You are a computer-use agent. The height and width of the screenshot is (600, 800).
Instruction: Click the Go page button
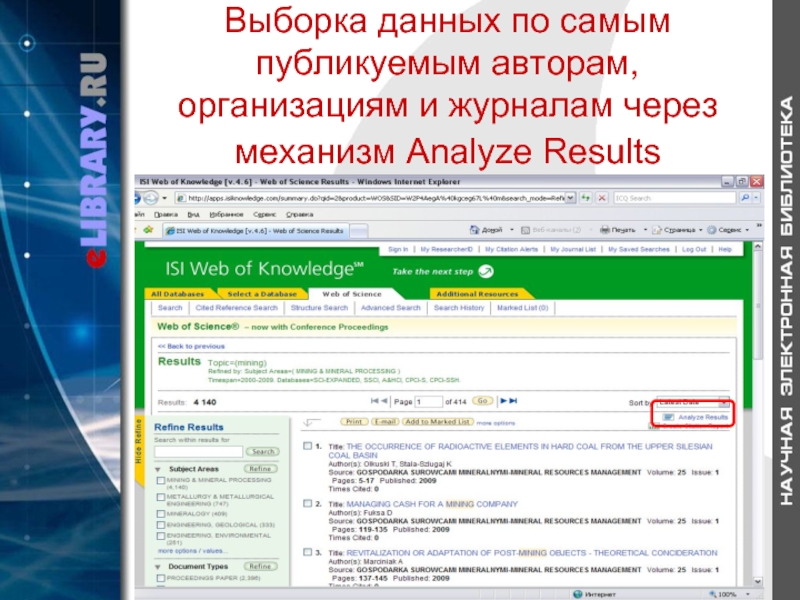coord(482,401)
